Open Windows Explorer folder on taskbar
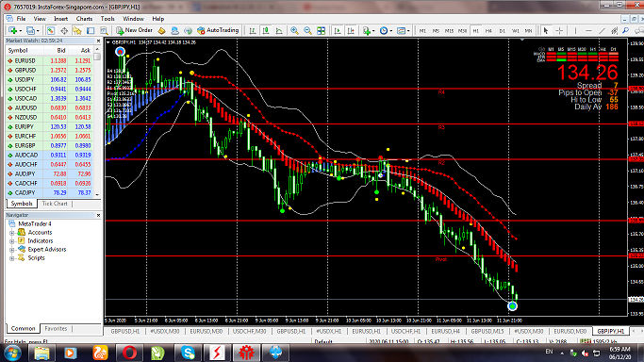The height and width of the screenshot is (362, 644). point(41,353)
